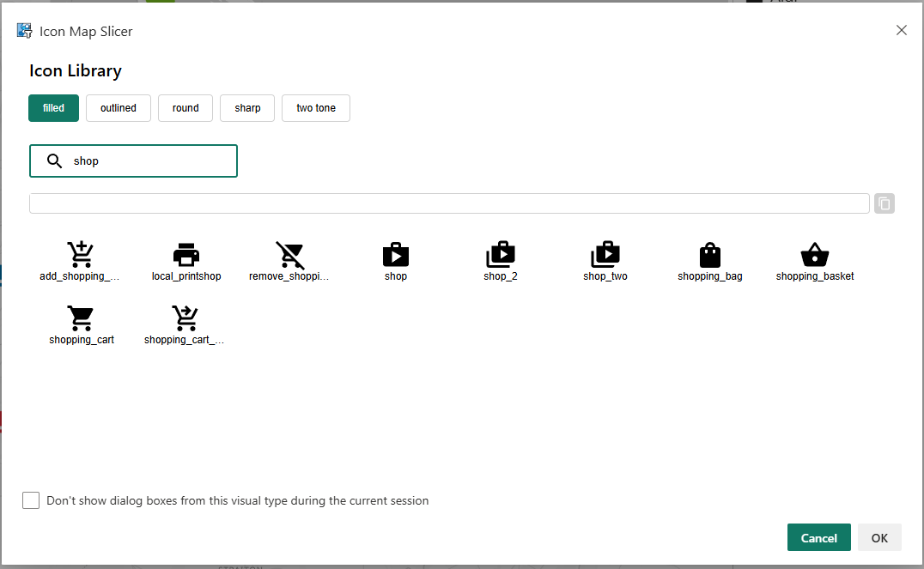Pick the shopping_basket icon
The image size is (924, 569).
pyautogui.click(x=815, y=255)
